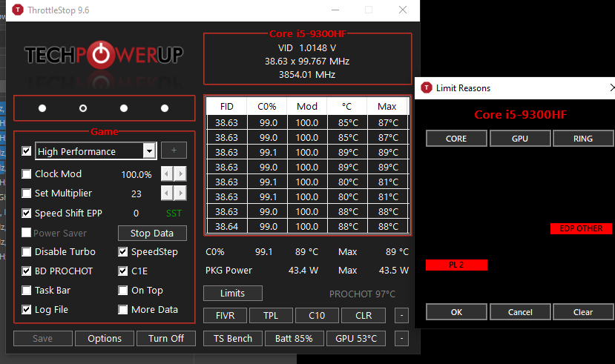Click the PKG Power label
615x364 pixels.
coord(228,271)
